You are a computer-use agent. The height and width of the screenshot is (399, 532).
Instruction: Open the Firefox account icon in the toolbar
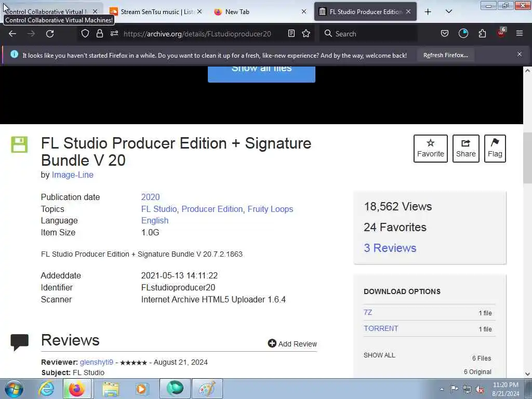(x=463, y=33)
